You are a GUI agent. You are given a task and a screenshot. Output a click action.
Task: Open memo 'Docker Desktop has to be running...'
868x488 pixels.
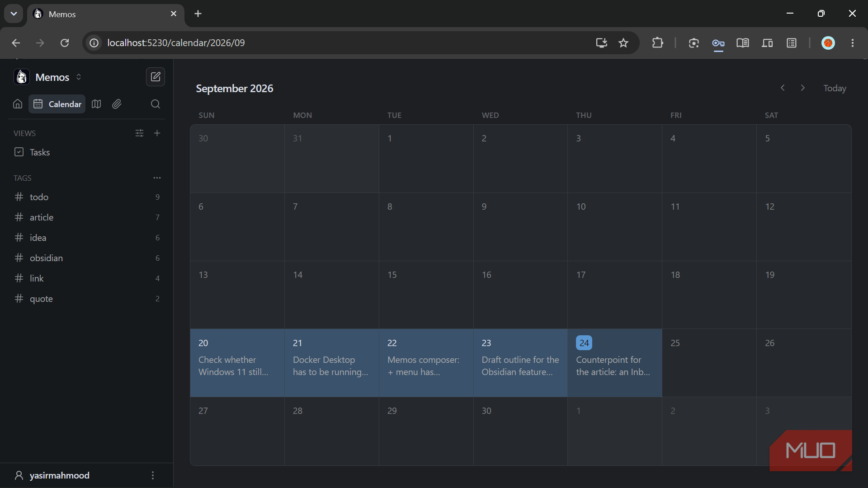click(x=330, y=366)
